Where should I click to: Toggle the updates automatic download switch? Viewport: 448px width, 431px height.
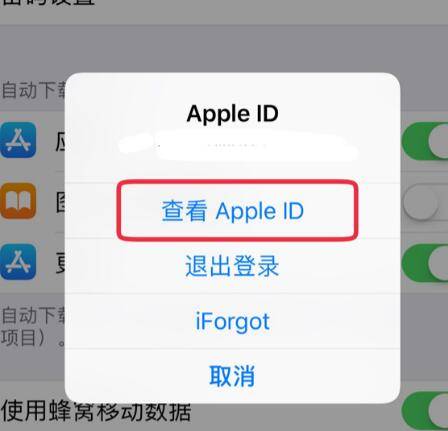(x=425, y=263)
